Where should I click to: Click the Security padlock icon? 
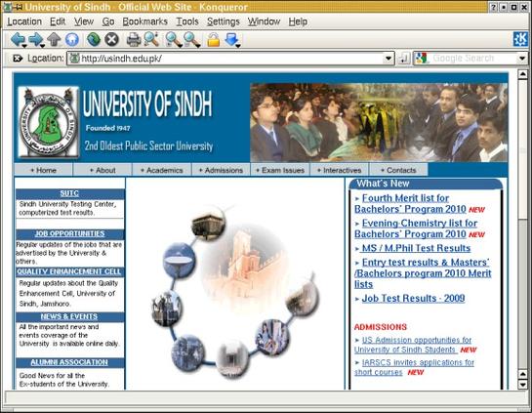(x=214, y=39)
